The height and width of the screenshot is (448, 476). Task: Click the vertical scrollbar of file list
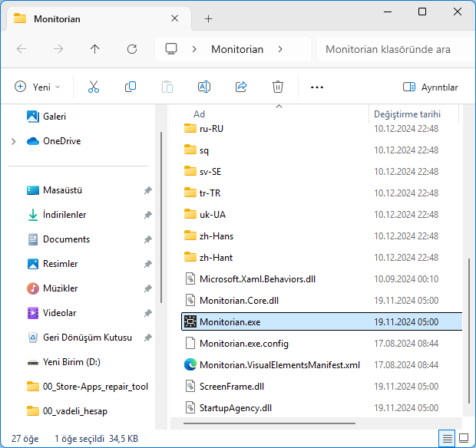point(469,331)
